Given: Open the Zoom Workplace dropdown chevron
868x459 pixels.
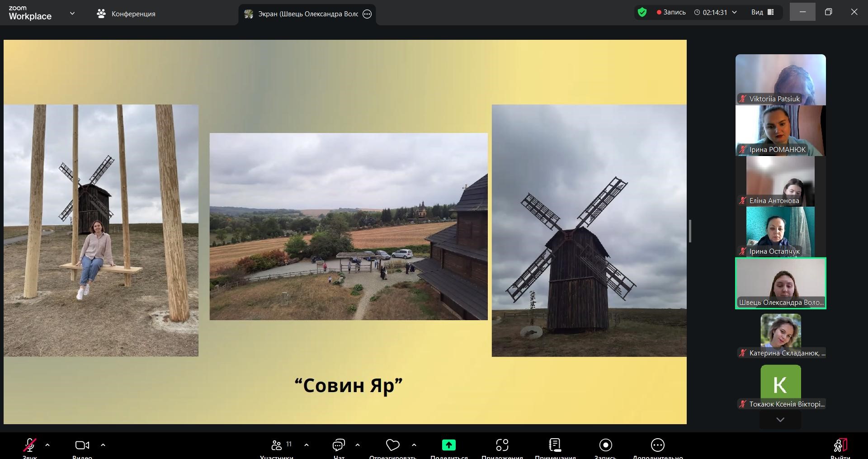Looking at the screenshot, I should (x=72, y=14).
